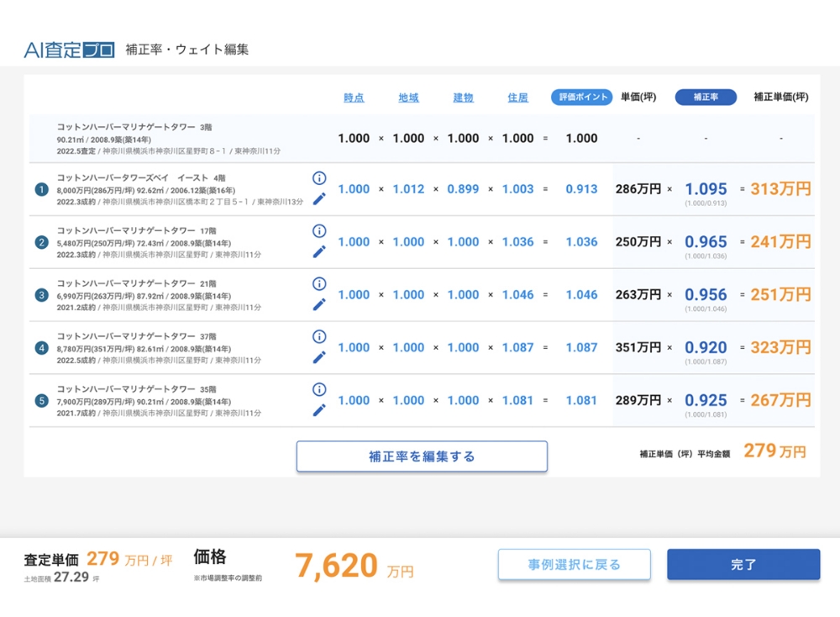Click the pencil icon for comparable 5
840x617 pixels.
(x=319, y=410)
